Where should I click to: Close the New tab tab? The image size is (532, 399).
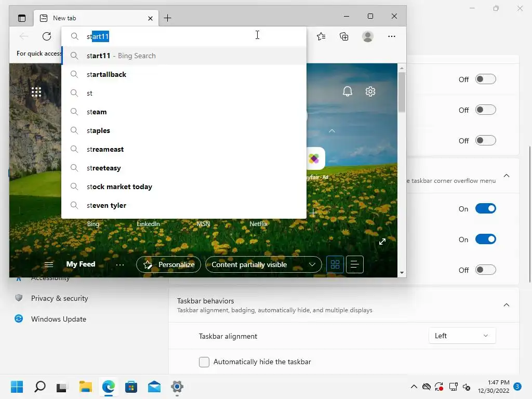(150, 18)
